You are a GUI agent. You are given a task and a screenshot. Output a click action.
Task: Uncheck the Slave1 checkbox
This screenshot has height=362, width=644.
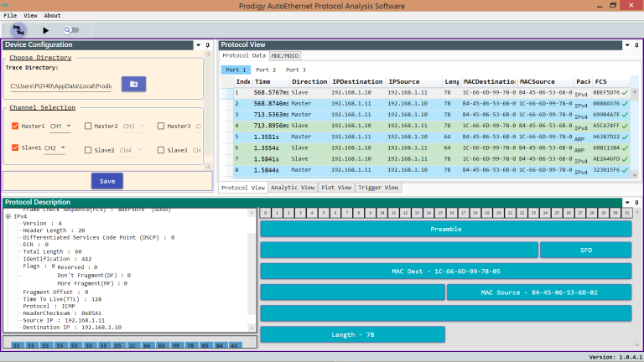coord(15,147)
